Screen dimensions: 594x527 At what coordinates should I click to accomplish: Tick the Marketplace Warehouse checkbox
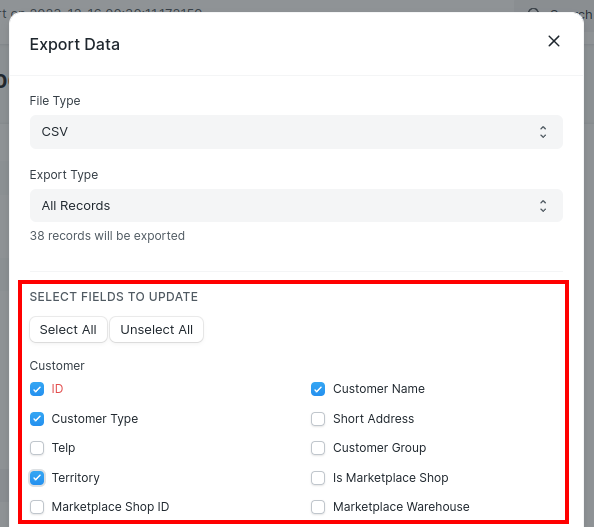point(318,507)
